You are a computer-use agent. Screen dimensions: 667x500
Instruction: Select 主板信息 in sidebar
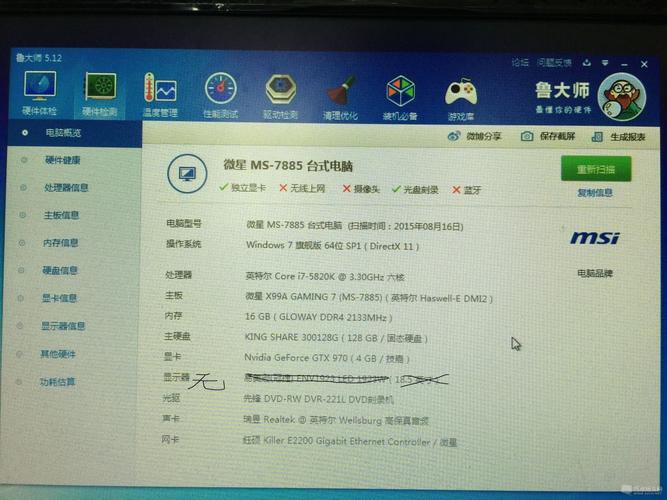(x=61, y=215)
